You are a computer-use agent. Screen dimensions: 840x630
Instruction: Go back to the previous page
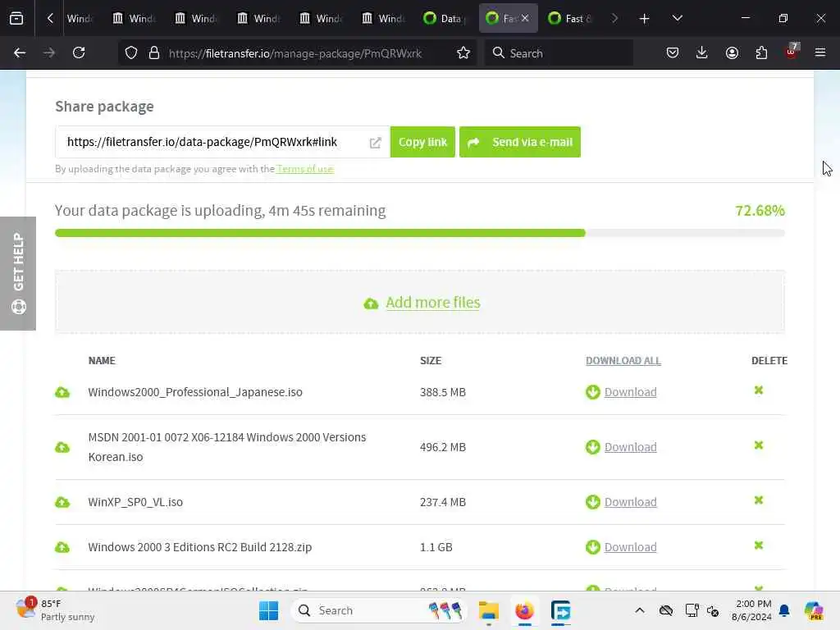(x=20, y=53)
